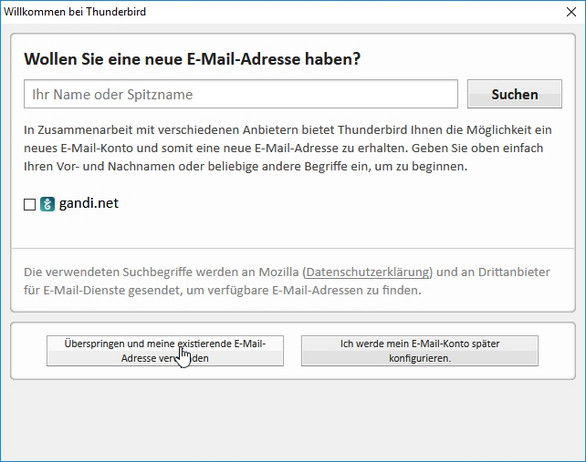Focus the 'Ihr Name oder Spitzname' field
586x462 pixels.
pyautogui.click(x=241, y=94)
